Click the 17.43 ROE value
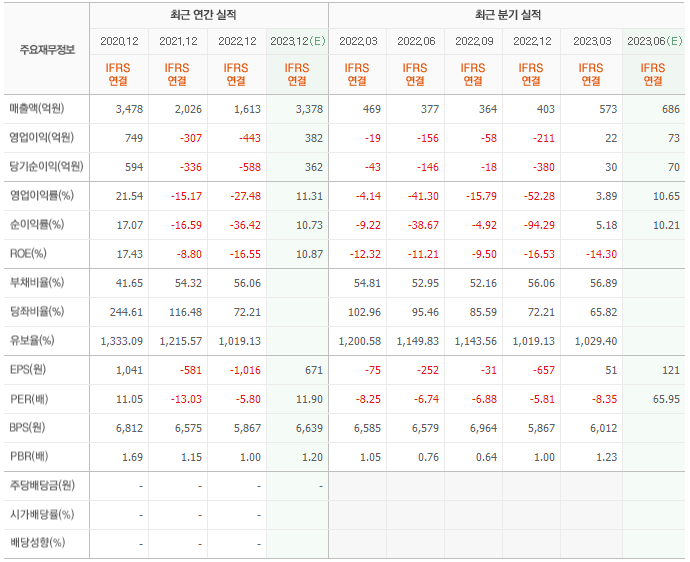Screen dimensions: 690x562 [129, 254]
